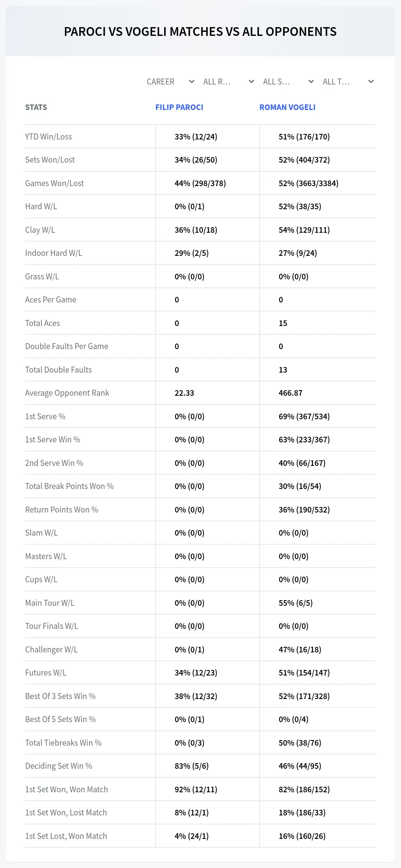This screenshot has width=401, height=868.
Task: Open the CAREER dropdown filter
Action: (170, 82)
